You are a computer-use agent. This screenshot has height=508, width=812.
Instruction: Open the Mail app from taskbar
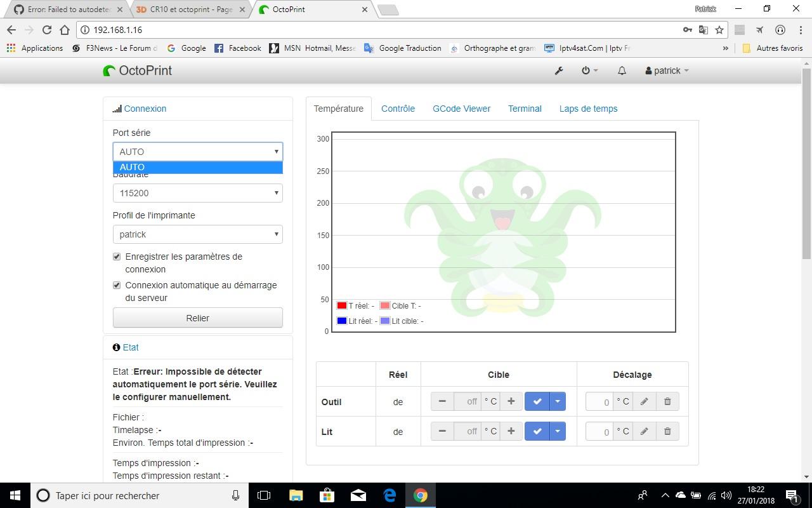[x=358, y=495]
